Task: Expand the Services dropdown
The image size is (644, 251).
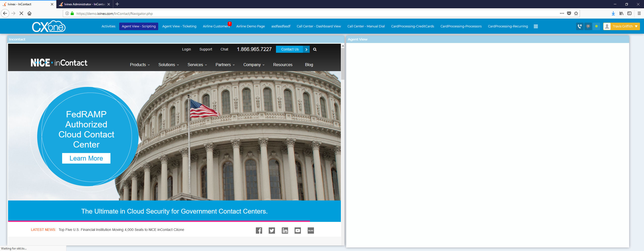Action: click(197, 65)
